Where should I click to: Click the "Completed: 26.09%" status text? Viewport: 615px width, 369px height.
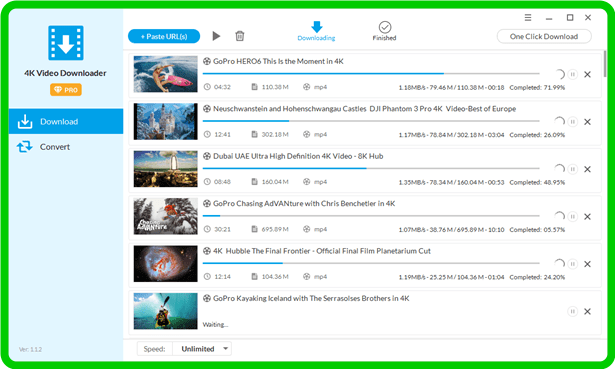(x=537, y=135)
